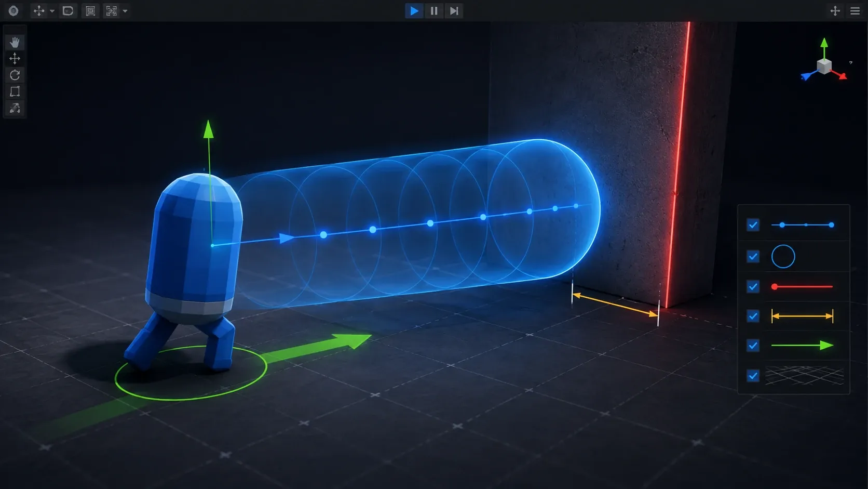
Task: Open the hamburger menu at top right
Action: tap(855, 11)
